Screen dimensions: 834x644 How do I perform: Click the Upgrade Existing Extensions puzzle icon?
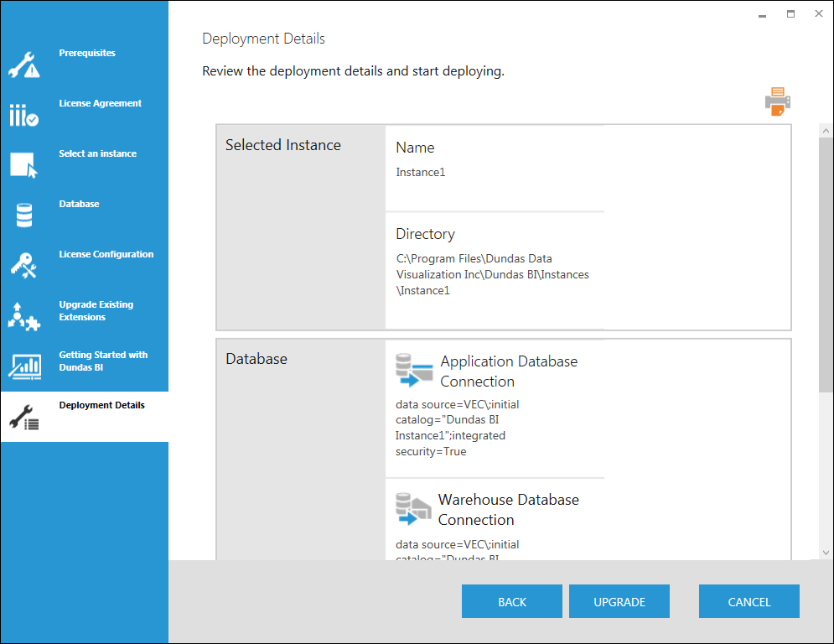click(x=24, y=316)
